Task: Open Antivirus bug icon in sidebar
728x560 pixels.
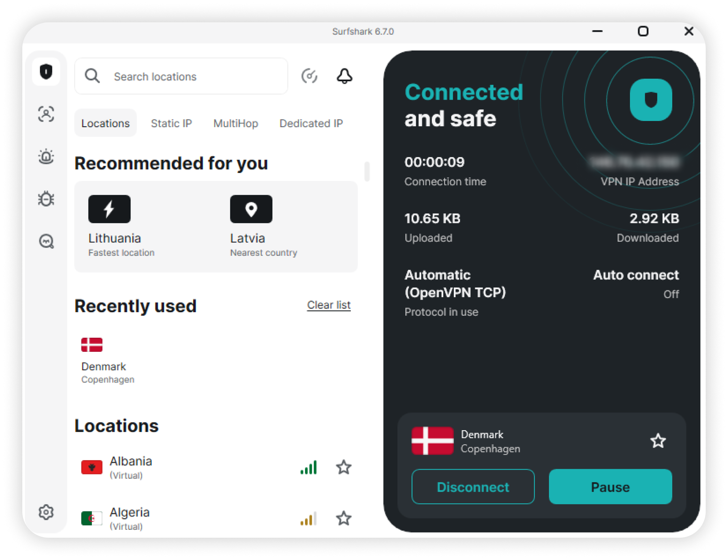Action: point(46,199)
